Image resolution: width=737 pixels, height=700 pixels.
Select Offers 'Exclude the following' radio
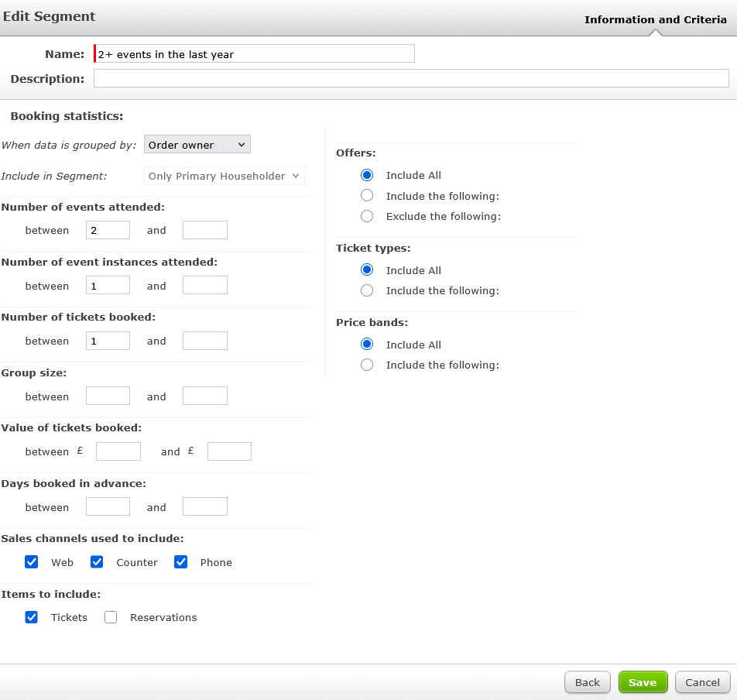click(367, 216)
